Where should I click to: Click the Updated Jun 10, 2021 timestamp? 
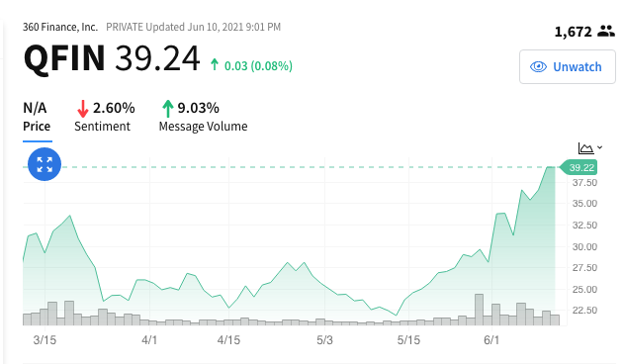213,27
